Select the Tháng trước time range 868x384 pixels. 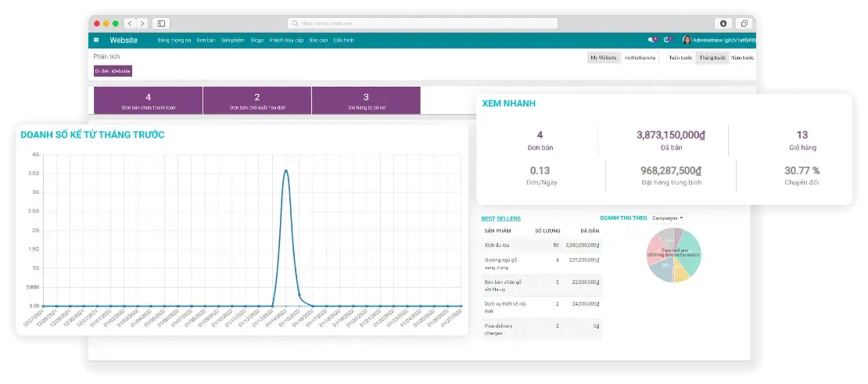(x=712, y=58)
